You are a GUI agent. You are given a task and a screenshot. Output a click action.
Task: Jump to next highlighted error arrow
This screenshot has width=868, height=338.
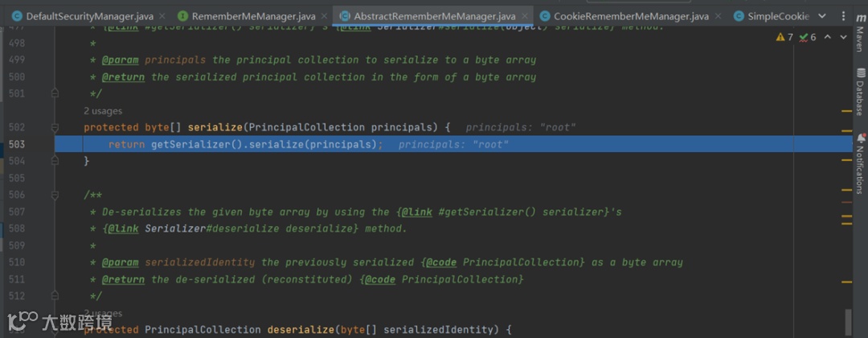click(843, 37)
